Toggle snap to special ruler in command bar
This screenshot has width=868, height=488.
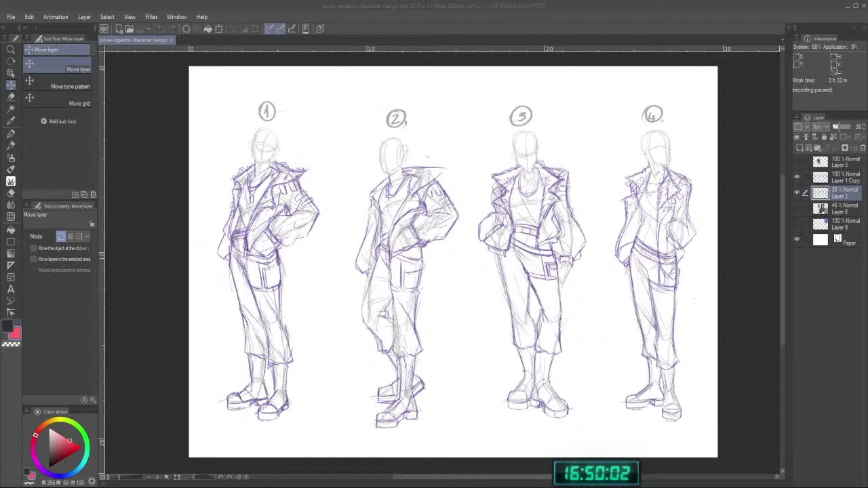[280, 28]
